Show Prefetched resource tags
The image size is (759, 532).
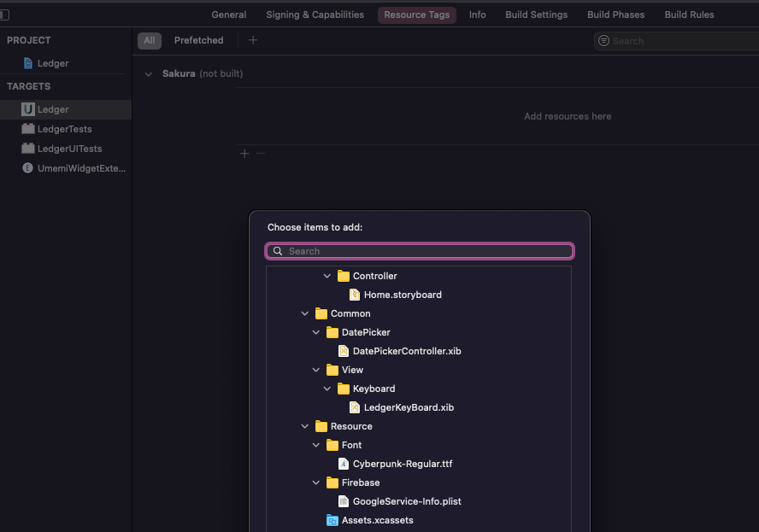[x=199, y=41]
